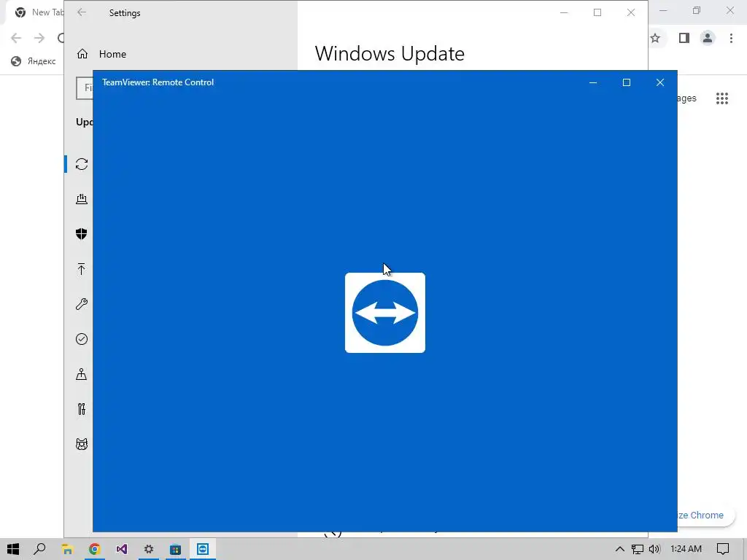Click the Chrome forward navigation arrow
This screenshot has height=560, width=747.
[x=39, y=38]
